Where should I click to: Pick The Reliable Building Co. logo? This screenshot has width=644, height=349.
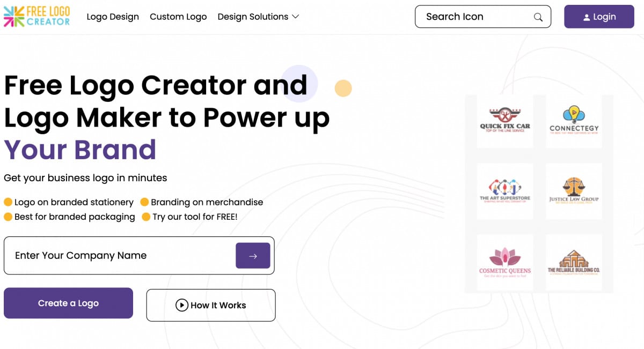[x=574, y=262]
